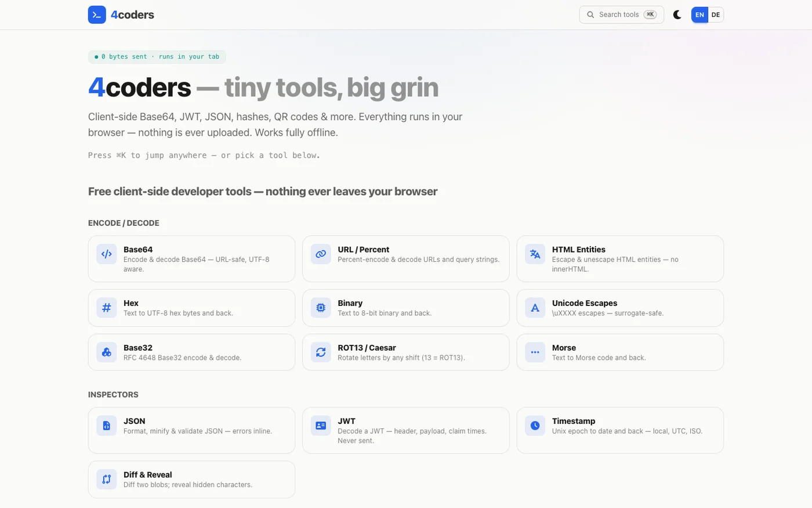Click the 4coders wordmark in the header
The height and width of the screenshot is (508, 812).
click(x=132, y=15)
